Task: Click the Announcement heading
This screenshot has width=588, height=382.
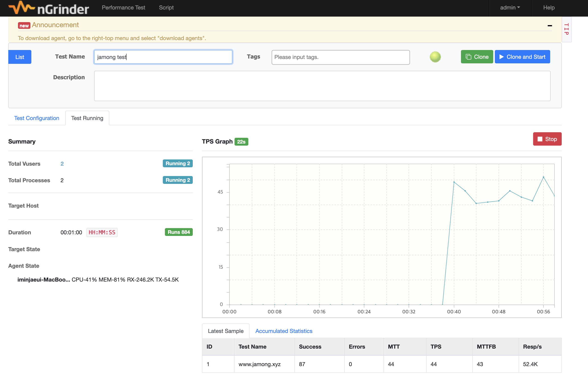Action: point(55,25)
